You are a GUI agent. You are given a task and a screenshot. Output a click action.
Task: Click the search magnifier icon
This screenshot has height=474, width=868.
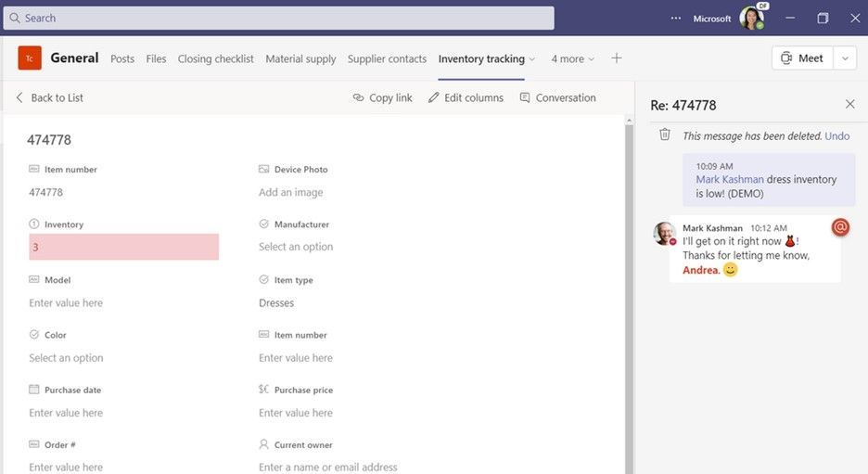(x=15, y=19)
